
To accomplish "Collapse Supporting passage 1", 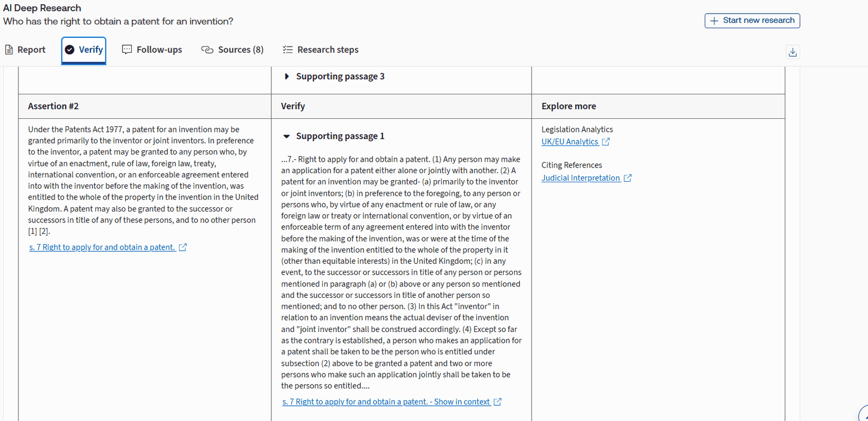I will click(334, 136).
